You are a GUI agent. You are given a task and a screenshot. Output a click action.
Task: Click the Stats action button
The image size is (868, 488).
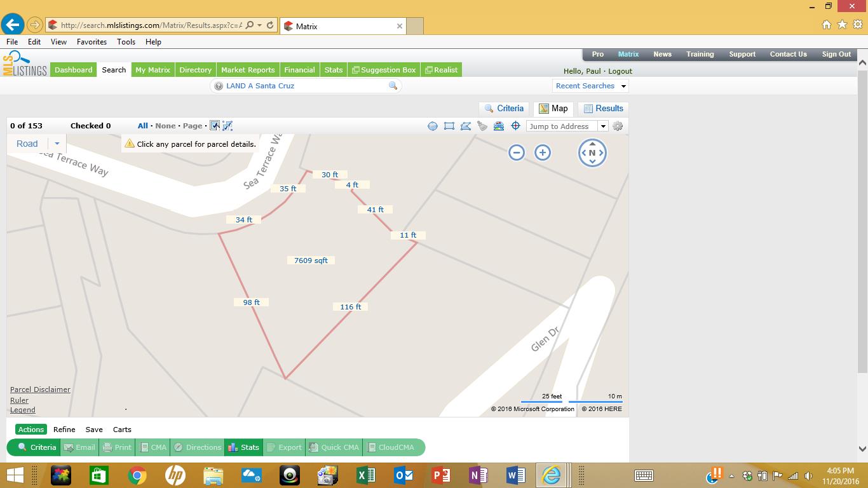click(243, 447)
